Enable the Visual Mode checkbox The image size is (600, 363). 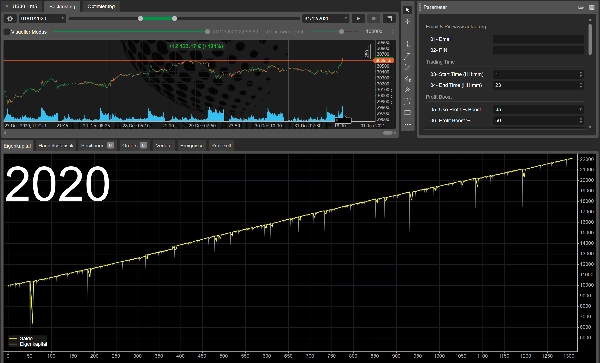click(7, 32)
